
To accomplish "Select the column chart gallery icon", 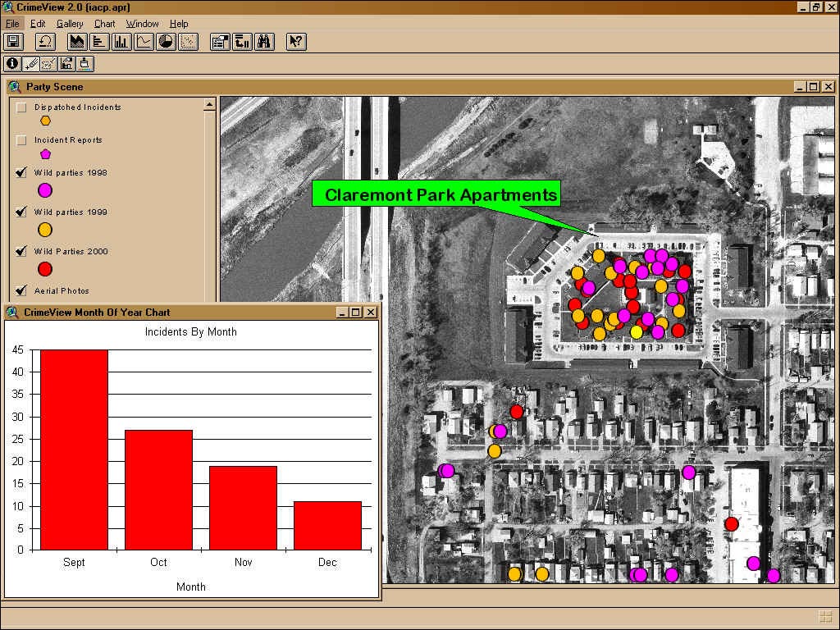I will click(x=121, y=42).
